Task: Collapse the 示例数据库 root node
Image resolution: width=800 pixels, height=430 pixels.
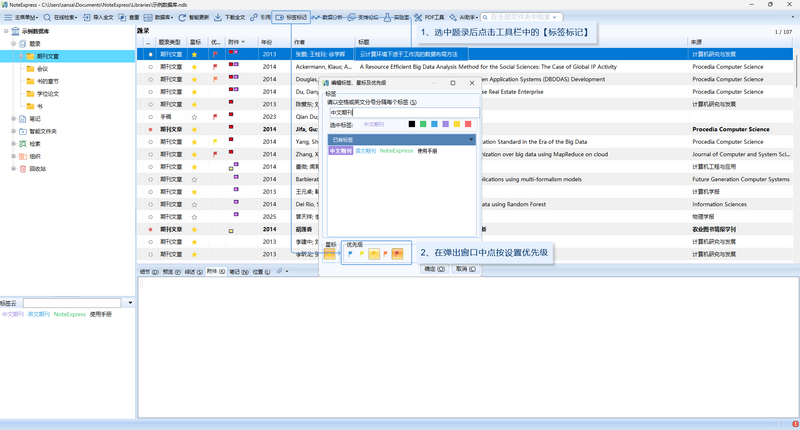Action: tap(6, 31)
